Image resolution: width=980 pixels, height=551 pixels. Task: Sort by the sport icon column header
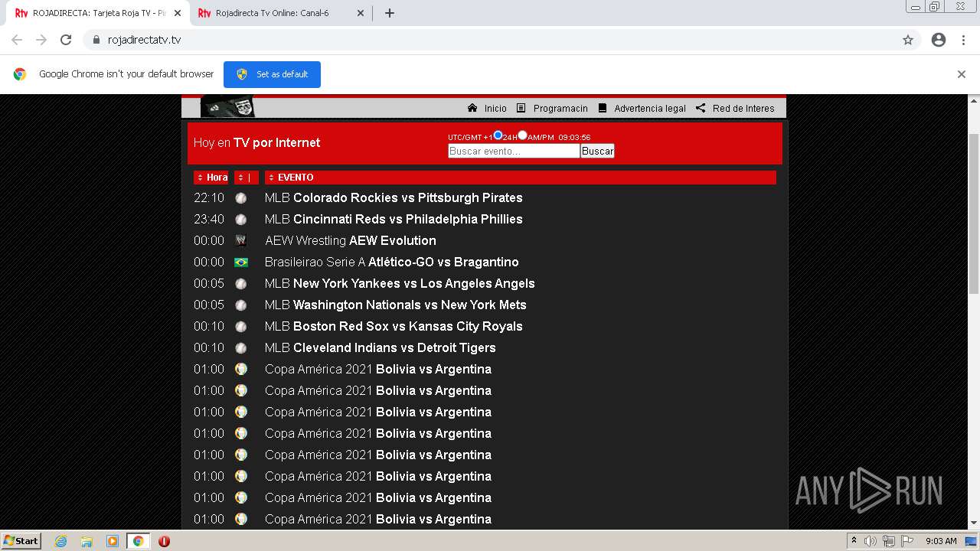247,178
